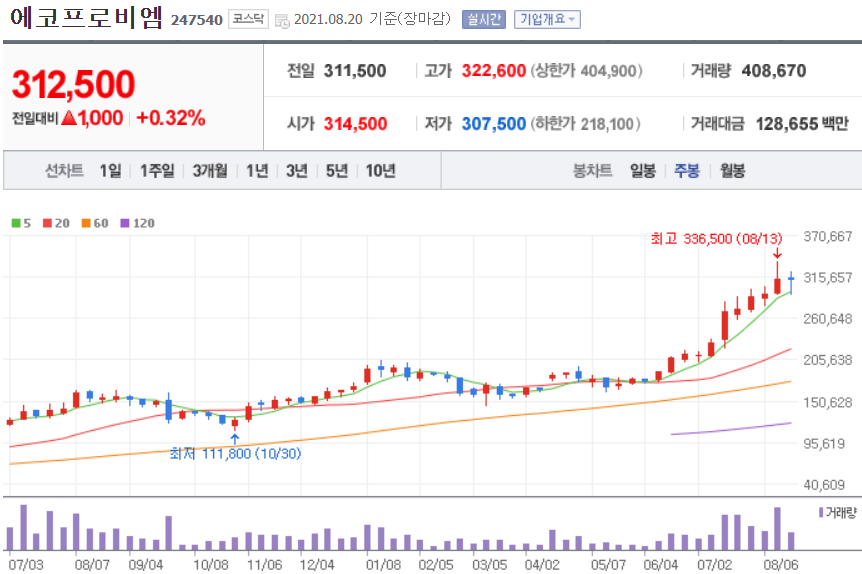The image size is (862, 574).
Task: Switch to the 3개월 line chart
Action: pos(210,171)
